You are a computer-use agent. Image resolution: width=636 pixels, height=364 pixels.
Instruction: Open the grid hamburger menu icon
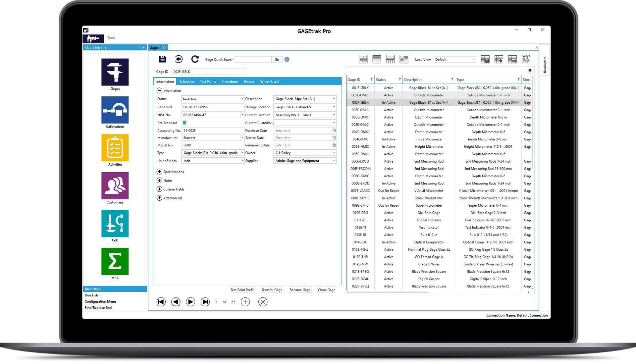tap(530, 71)
